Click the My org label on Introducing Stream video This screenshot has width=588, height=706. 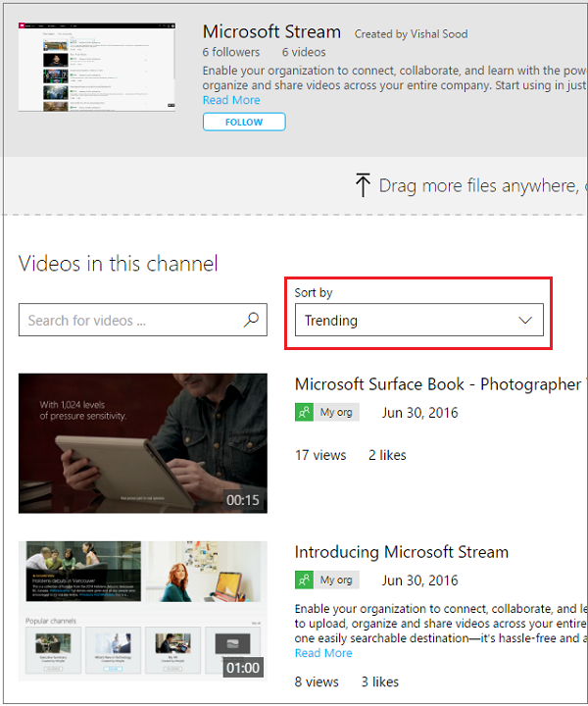[336, 580]
